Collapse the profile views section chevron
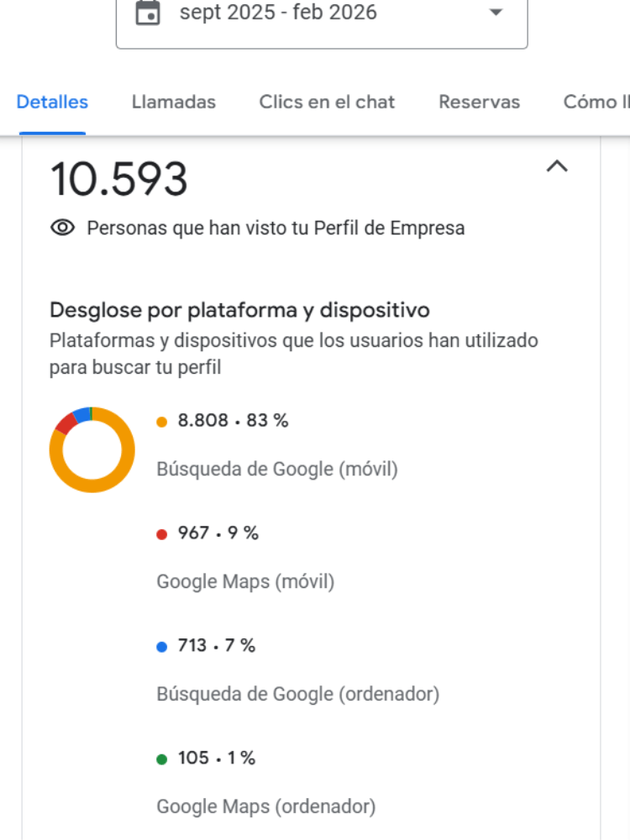The width and height of the screenshot is (630, 840). pyautogui.click(x=557, y=166)
